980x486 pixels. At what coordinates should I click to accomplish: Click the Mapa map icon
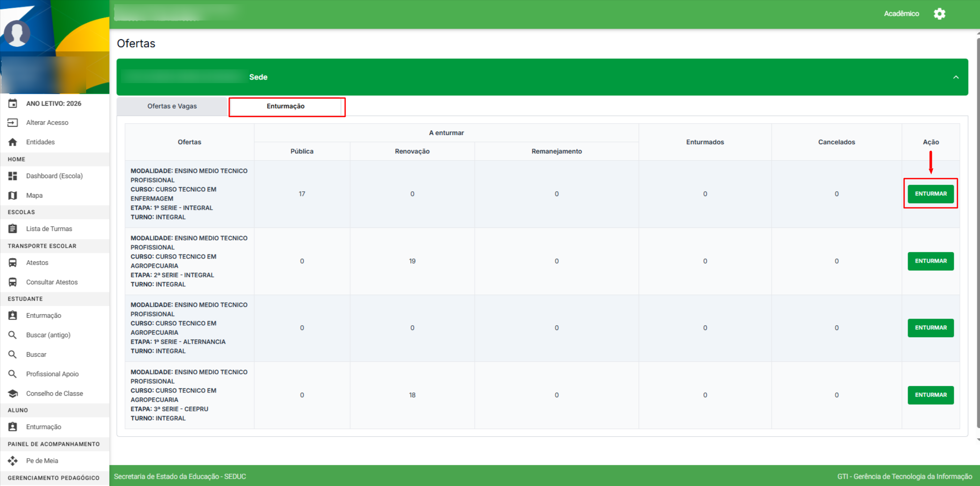[13, 196]
